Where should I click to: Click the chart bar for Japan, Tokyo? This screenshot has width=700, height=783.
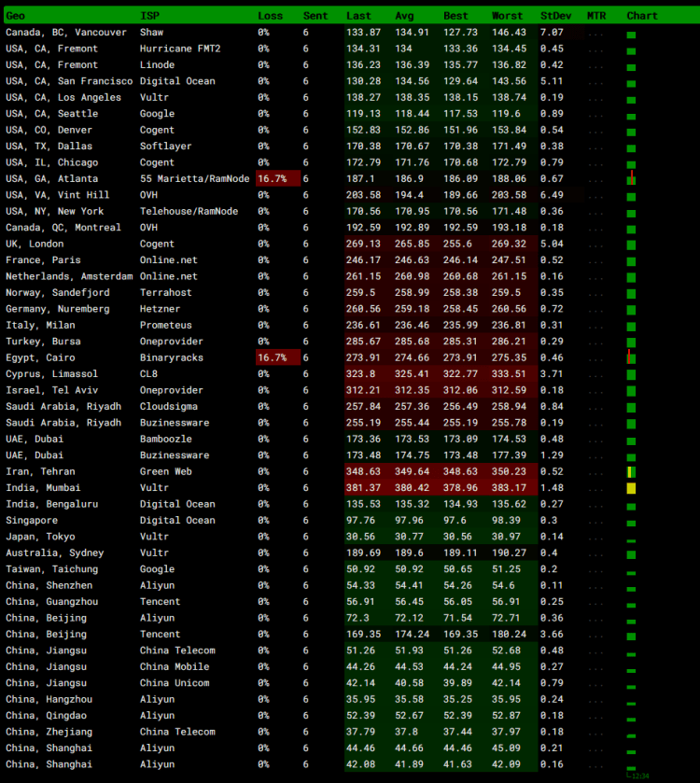[x=631, y=540]
